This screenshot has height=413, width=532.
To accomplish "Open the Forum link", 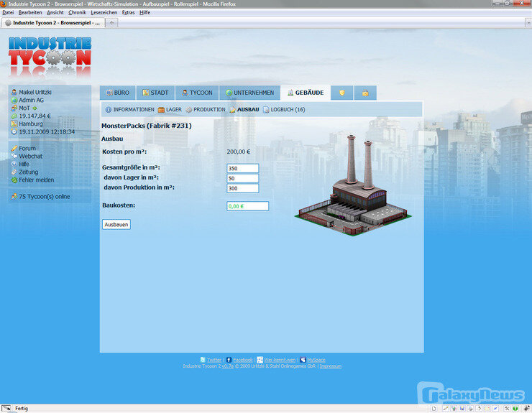I will pos(27,148).
